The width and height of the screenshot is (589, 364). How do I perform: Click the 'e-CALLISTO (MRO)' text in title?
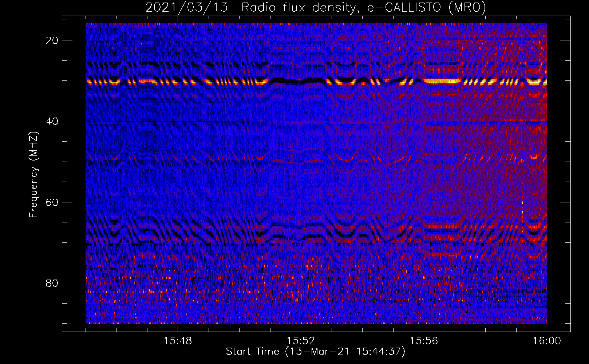tap(426, 7)
